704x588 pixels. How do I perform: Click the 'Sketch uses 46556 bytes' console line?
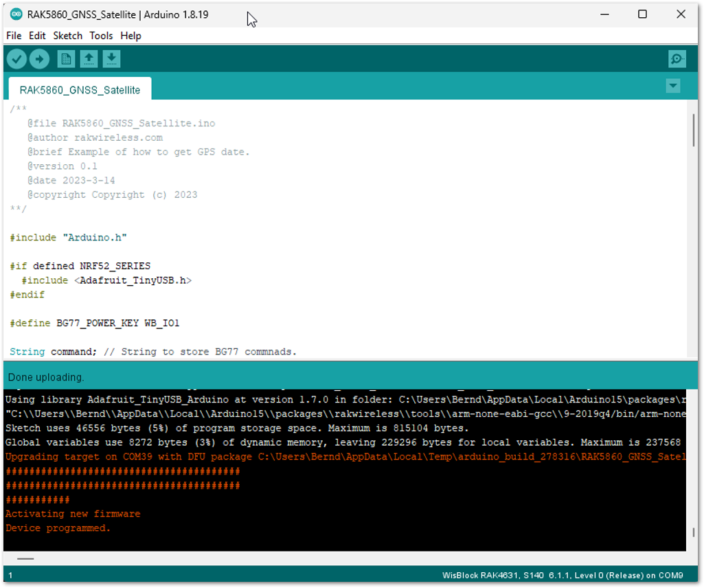[237, 428]
